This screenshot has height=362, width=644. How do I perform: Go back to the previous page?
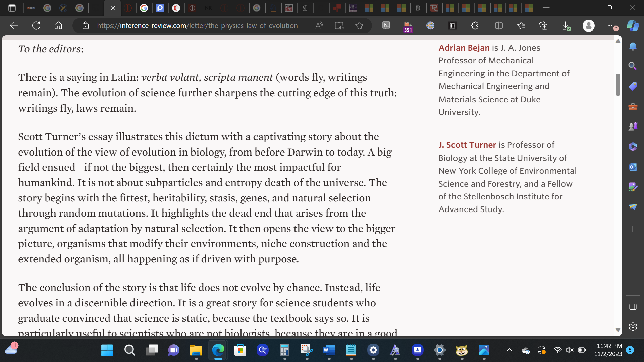[x=14, y=26]
